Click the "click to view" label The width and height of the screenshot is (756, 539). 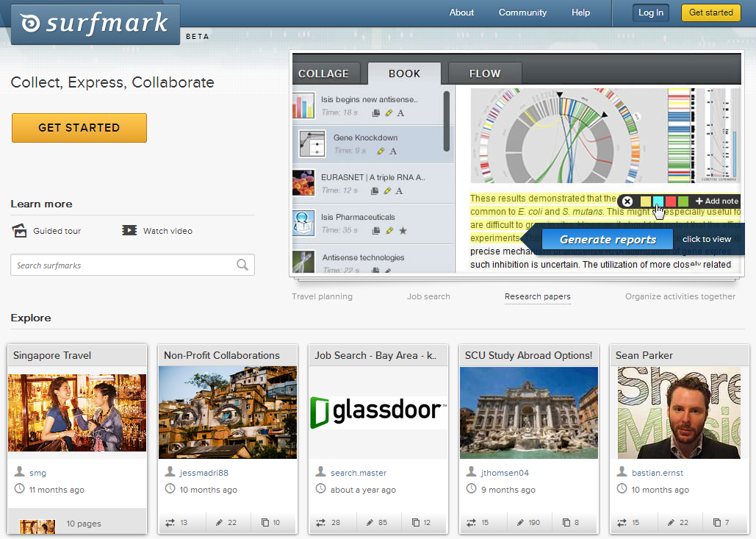point(707,239)
